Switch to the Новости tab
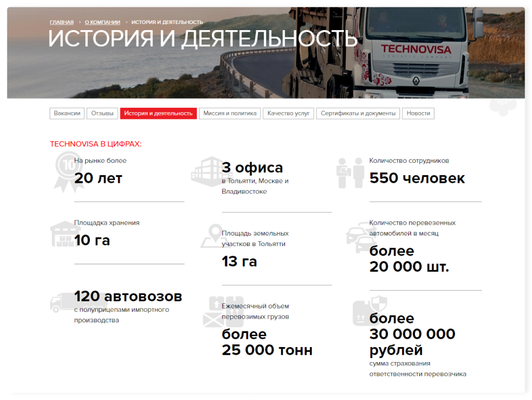 click(x=418, y=113)
